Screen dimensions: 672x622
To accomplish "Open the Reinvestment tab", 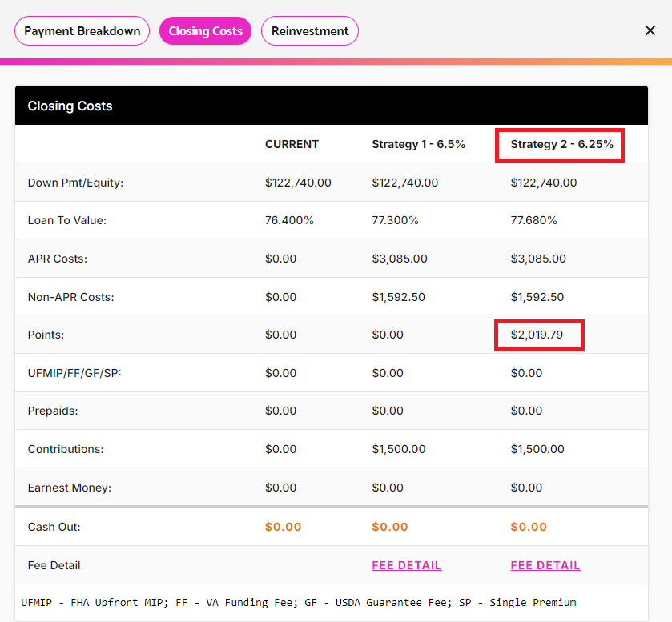I will point(310,31).
